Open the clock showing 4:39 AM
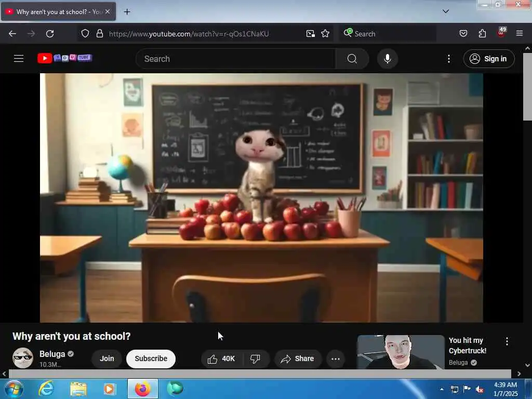 (506, 389)
